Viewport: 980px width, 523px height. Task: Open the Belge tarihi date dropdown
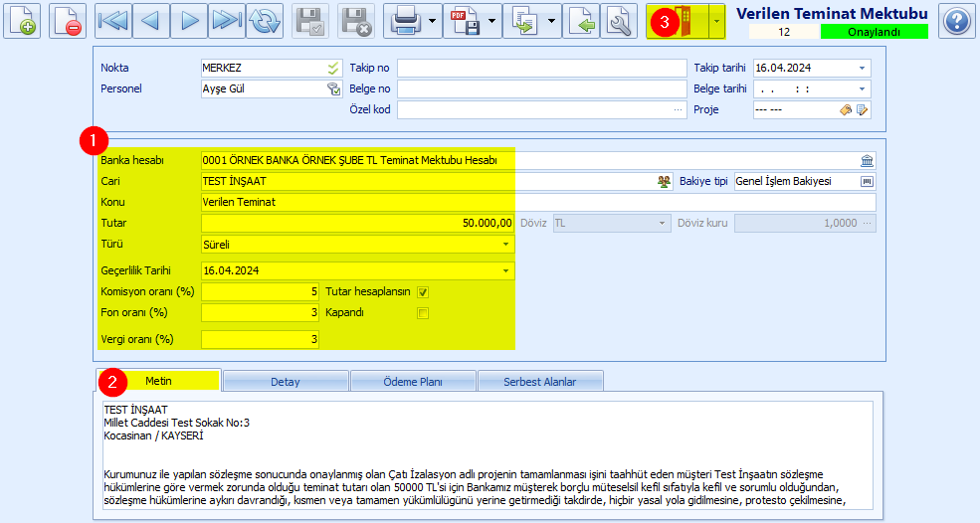pyautogui.click(x=862, y=89)
